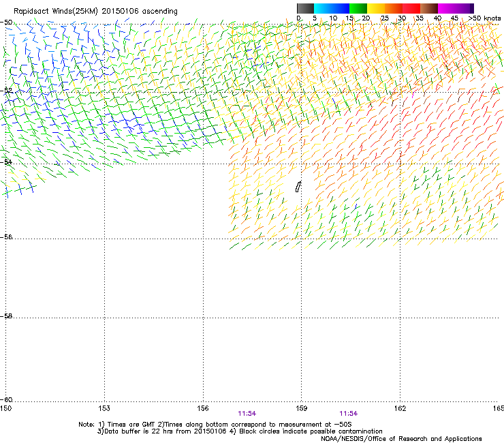Click the '165' longitude axis label
The image size is (504, 443).
(499, 408)
